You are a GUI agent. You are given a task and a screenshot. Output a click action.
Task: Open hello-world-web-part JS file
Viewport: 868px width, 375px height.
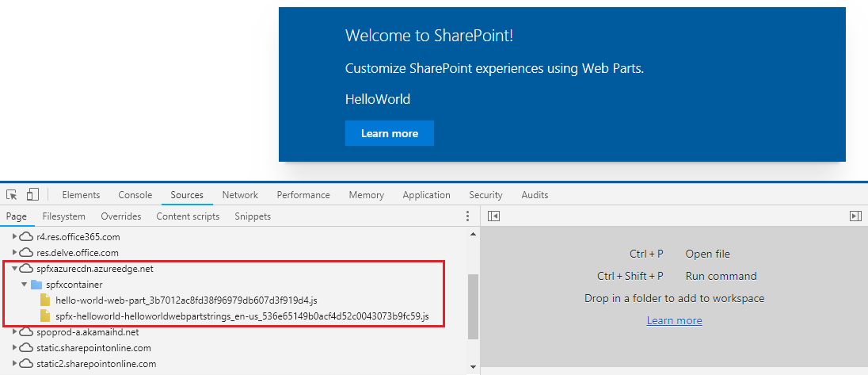[x=186, y=300]
